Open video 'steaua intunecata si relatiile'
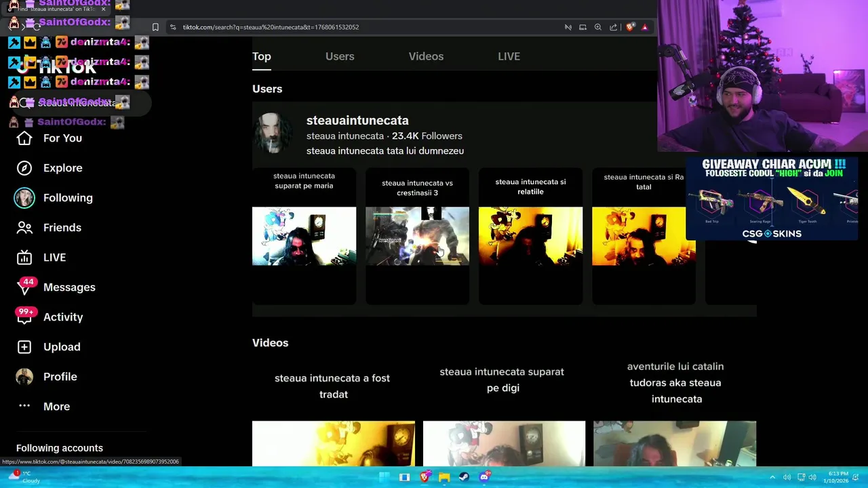Screen dimensions: 868x488 530,236
